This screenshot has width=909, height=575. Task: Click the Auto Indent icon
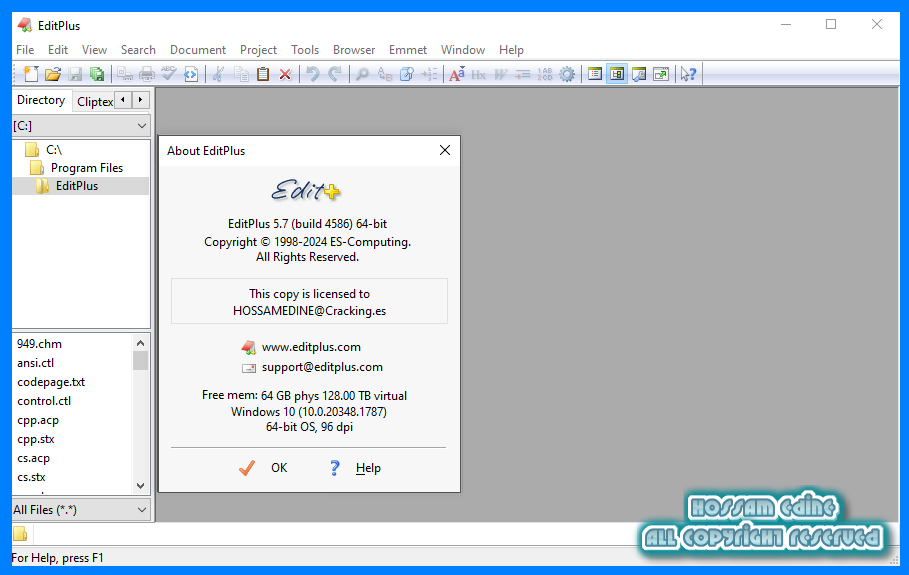click(522, 74)
